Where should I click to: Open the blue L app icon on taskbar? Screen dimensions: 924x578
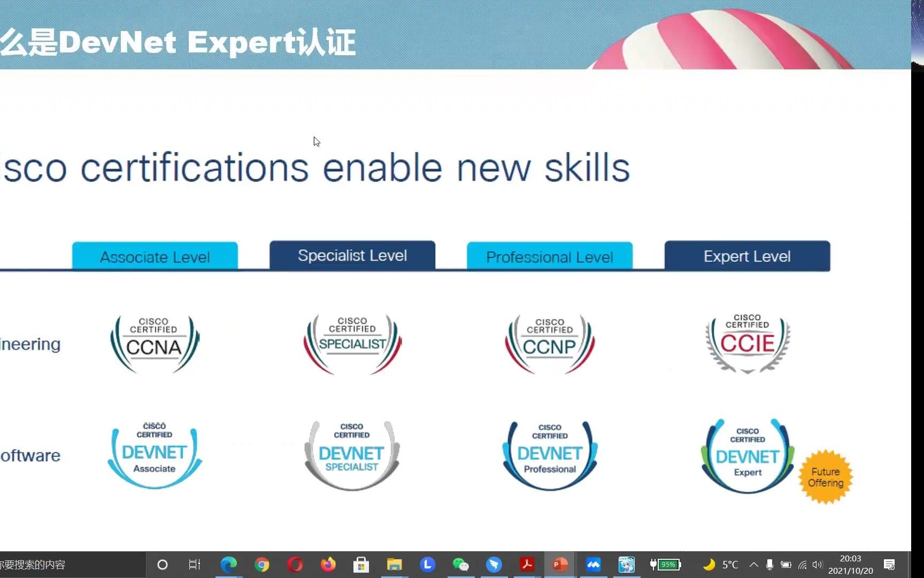pos(427,565)
